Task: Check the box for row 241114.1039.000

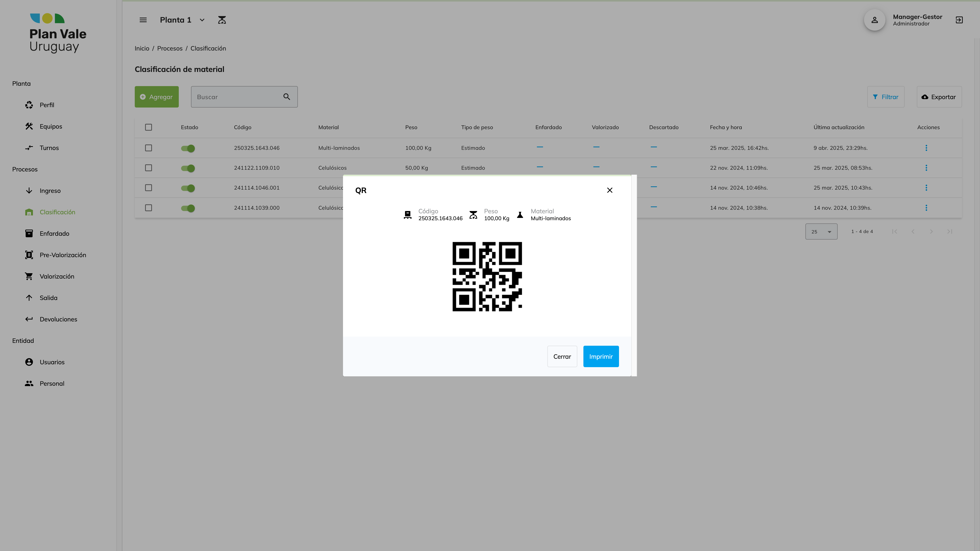Action: pos(148,208)
